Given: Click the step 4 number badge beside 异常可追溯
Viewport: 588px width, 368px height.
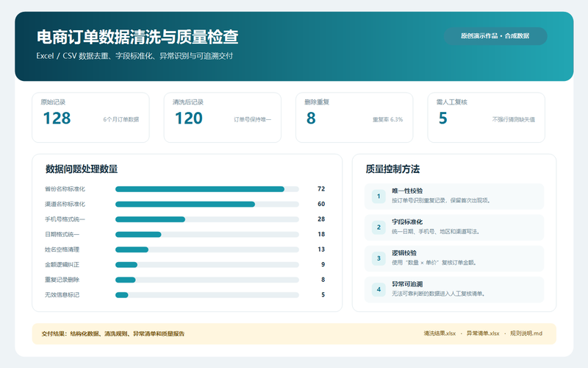Looking at the screenshot, I should pos(379,289).
